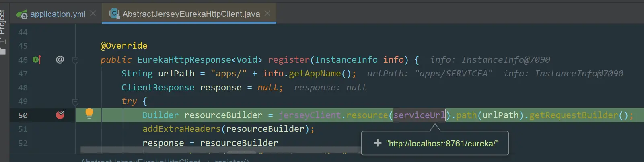Screen dimensions: 644x162
Task: Click the inline hint info: InstanceInfo@7090 on line 46
Action: click(x=490, y=60)
